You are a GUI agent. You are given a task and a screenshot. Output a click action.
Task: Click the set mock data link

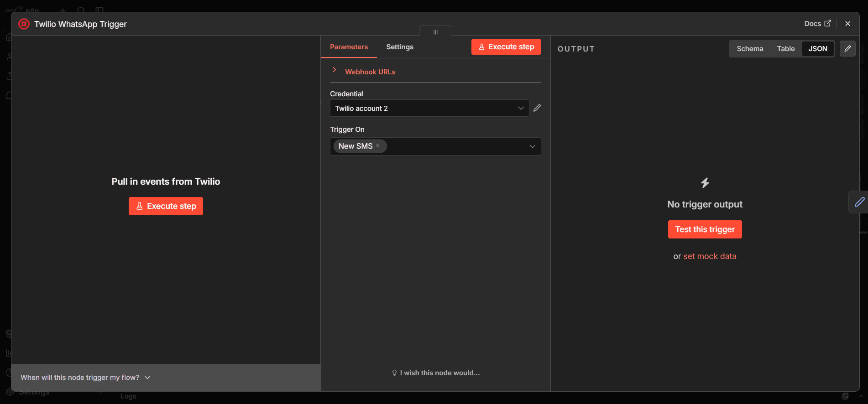(x=710, y=256)
